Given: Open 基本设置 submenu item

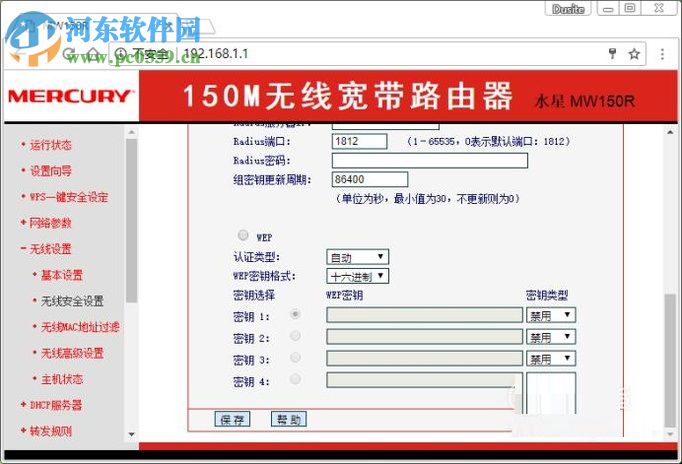Looking at the screenshot, I should (x=62, y=275).
